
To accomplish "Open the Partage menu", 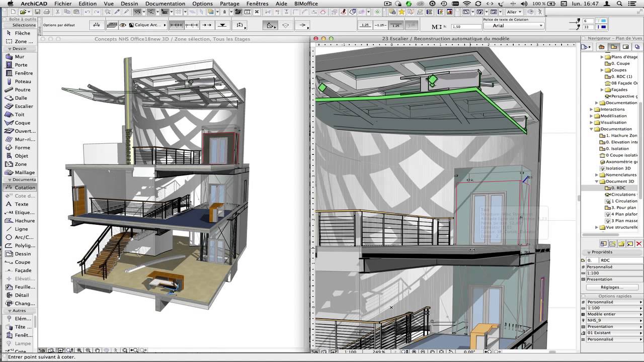I will click(230, 4).
